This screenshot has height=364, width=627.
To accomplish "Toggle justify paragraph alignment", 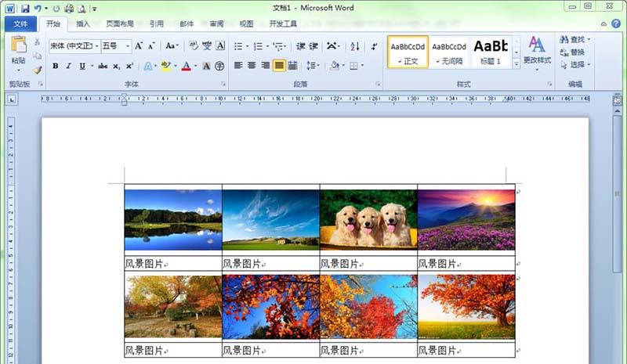I will click(x=279, y=66).
